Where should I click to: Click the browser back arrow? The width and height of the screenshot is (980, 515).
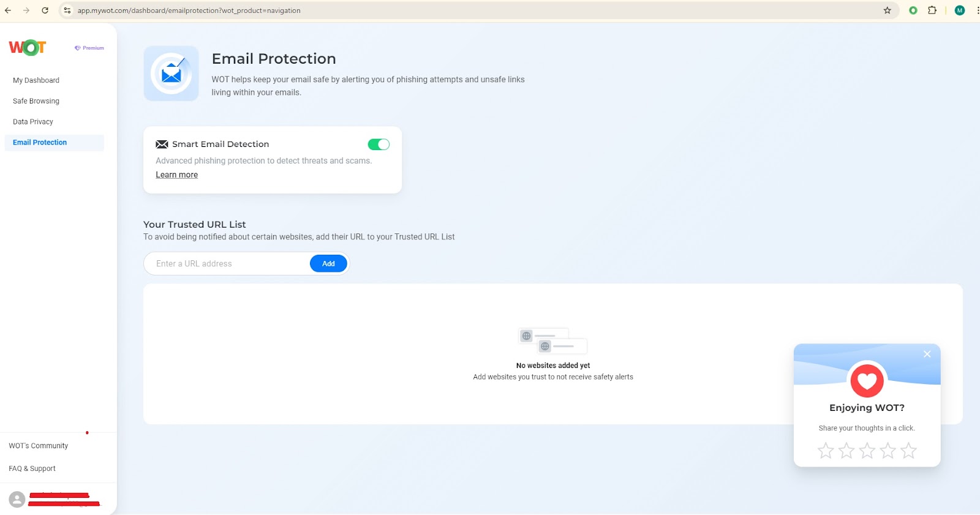click(8, 10)
